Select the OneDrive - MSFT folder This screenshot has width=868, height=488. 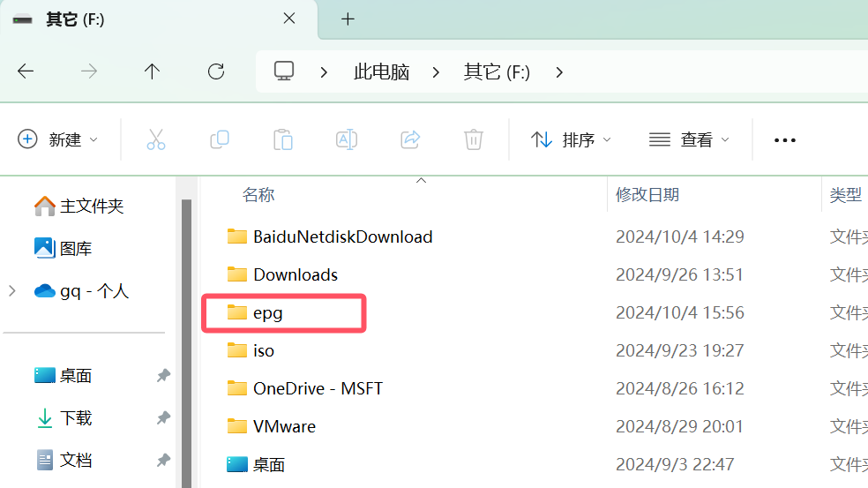click(318, 388)
